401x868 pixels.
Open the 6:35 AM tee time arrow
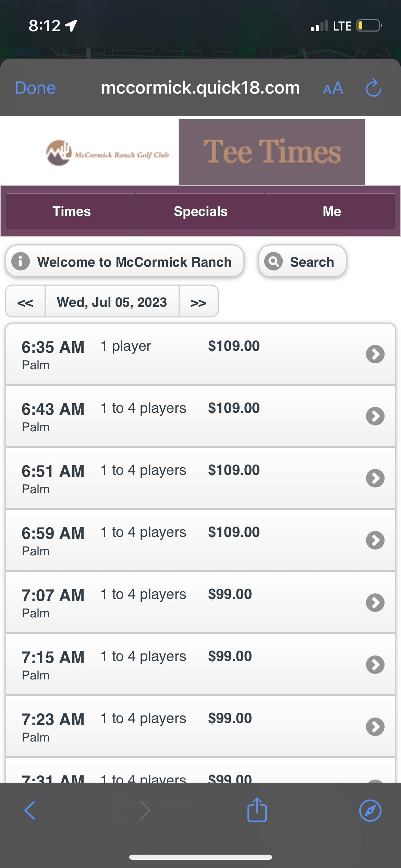(x=375, y=354)
